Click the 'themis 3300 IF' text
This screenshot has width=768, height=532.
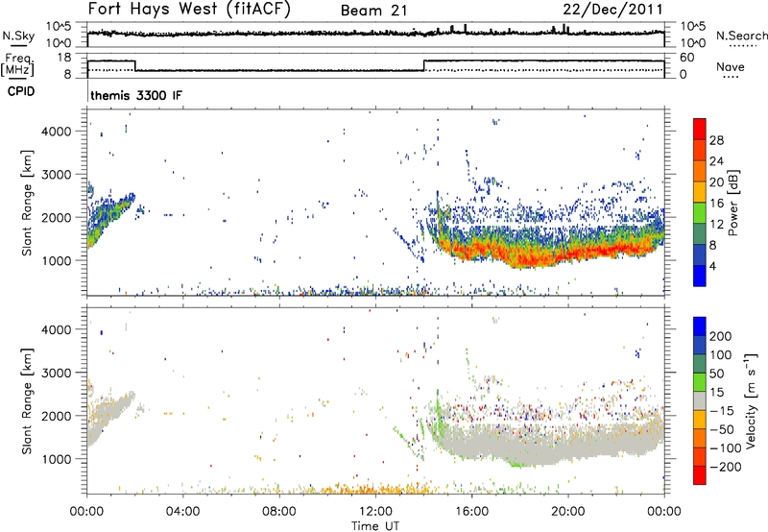(x=136, y=95)
